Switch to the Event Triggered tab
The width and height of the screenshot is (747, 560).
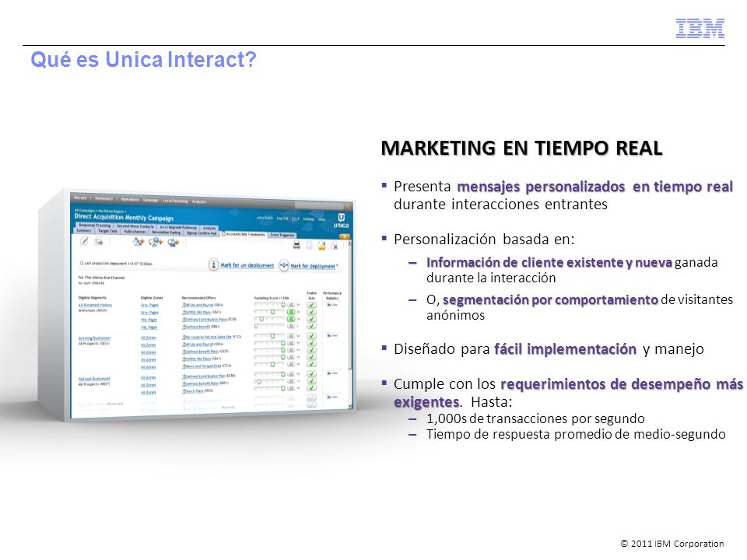point(282,235)
